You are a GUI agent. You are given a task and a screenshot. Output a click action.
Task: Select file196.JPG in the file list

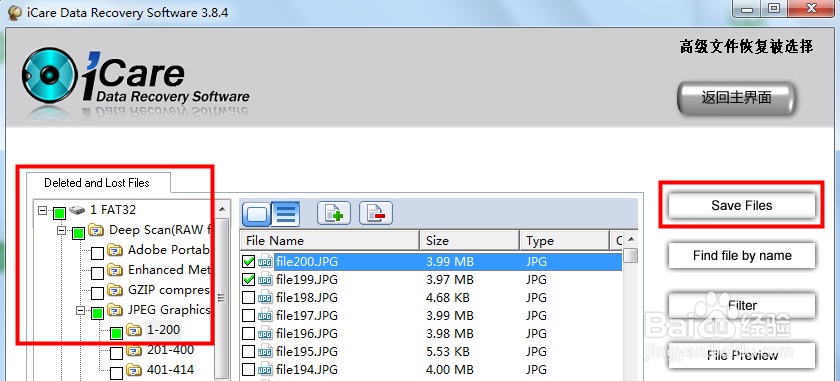point(306,334)
